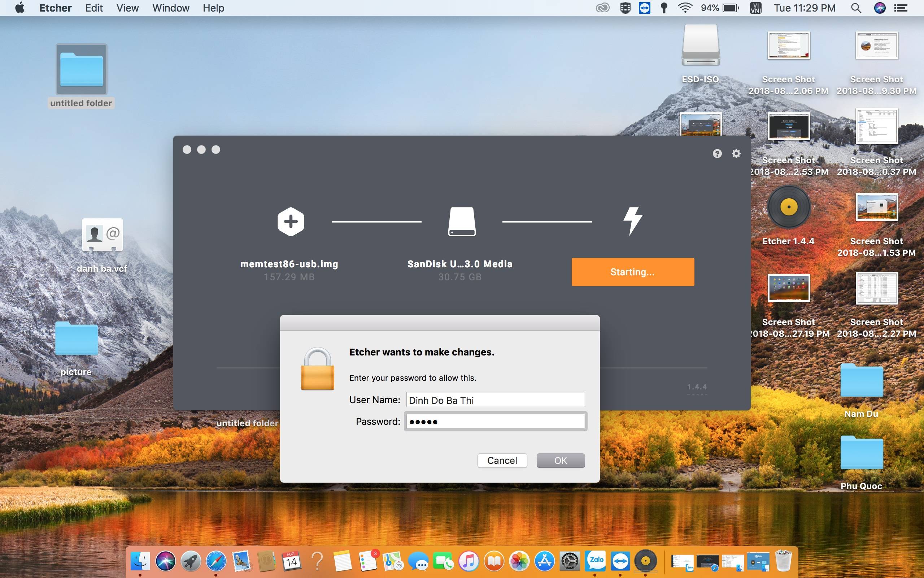Open Maps from the Dock
924x578 pixels.
coord(393,561)
